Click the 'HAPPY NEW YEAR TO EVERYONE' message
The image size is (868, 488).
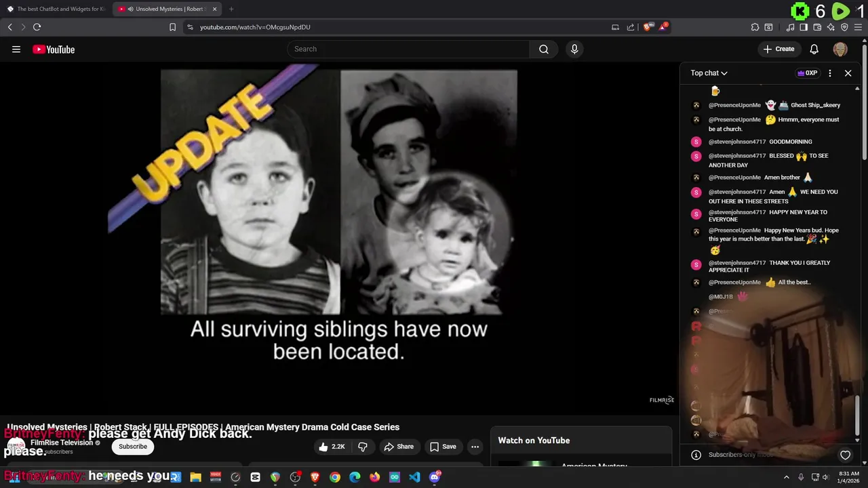tap(768, 216)
